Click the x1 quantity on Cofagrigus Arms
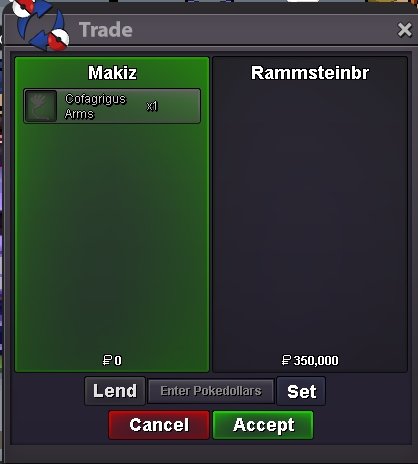The image size is (418, 464). pos(152,106)
